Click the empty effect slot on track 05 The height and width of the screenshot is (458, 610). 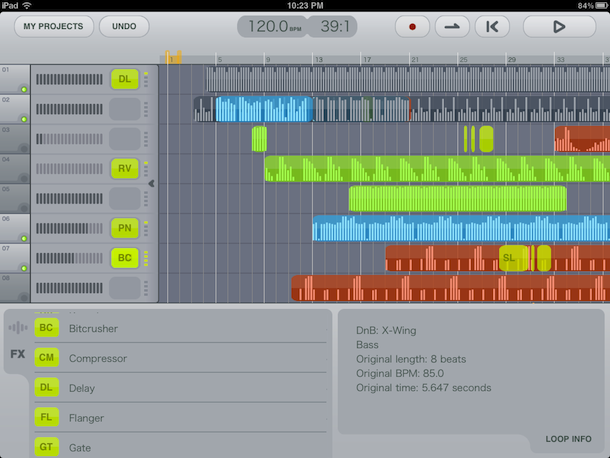[125, 199]
